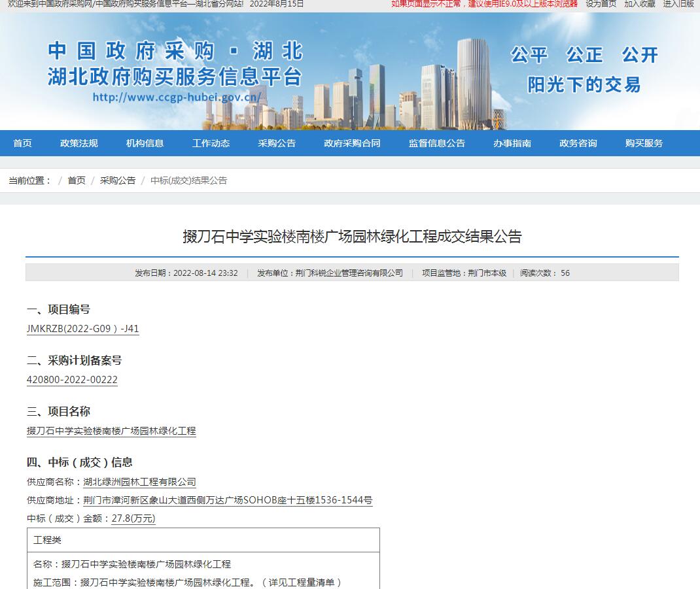Click supplier name 湖北绿洲园林工程有限公司
This screenshot has height=589, width=700.
(139, 482)
